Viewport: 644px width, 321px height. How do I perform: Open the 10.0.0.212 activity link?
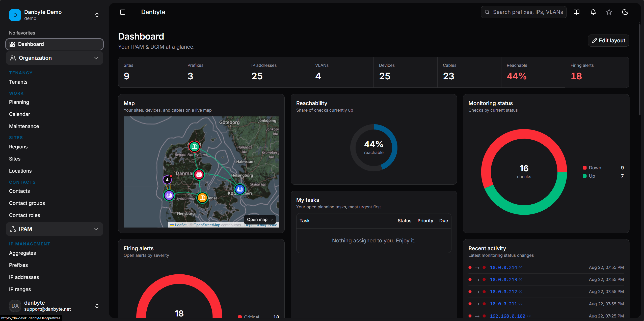(x=503, y=292)
